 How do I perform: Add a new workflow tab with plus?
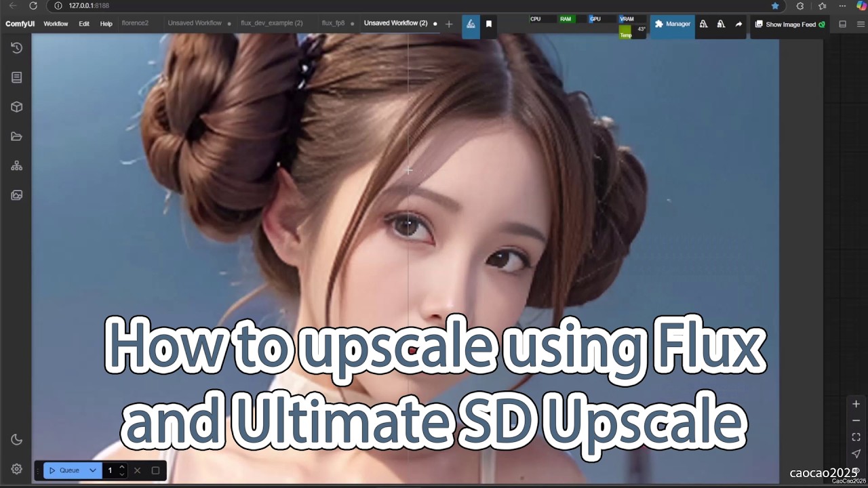tap(449, 24)
